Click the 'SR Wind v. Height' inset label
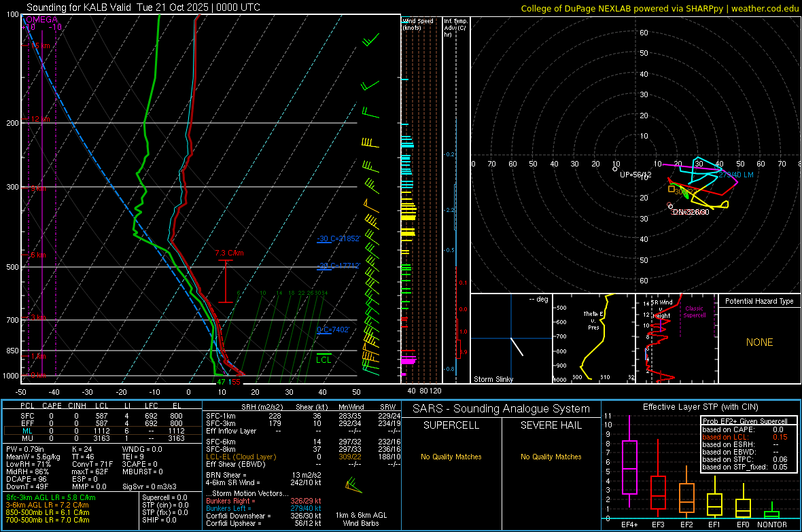Viewport: 802px width, 532px height. (662, 309)
